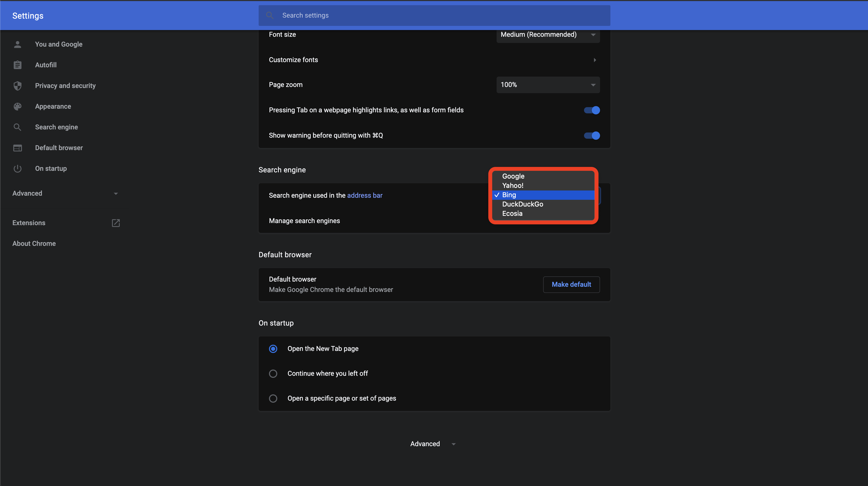868x486 pixels.
Task: Open the Font size dropdown
Action: point(548,35)
